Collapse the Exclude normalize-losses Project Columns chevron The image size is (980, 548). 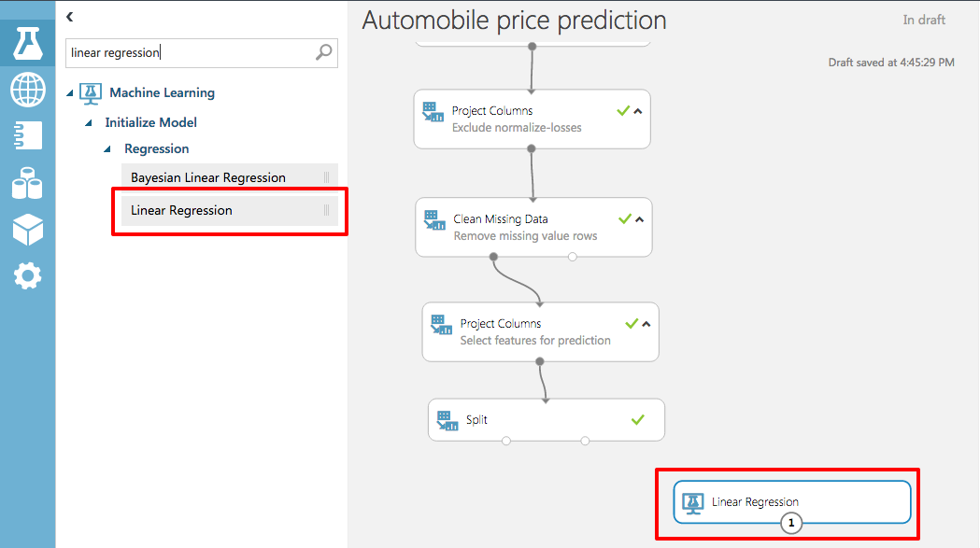pyautogui.click(x=638, y=111)
